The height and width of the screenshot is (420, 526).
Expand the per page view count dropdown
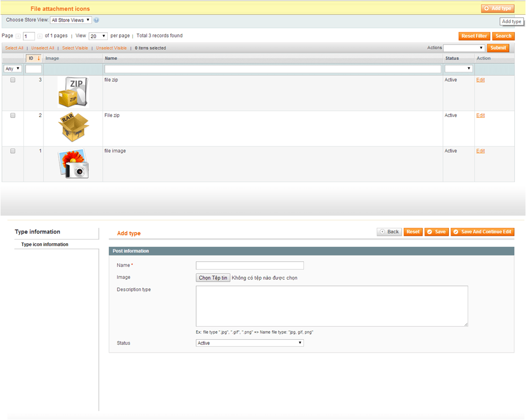98,36
